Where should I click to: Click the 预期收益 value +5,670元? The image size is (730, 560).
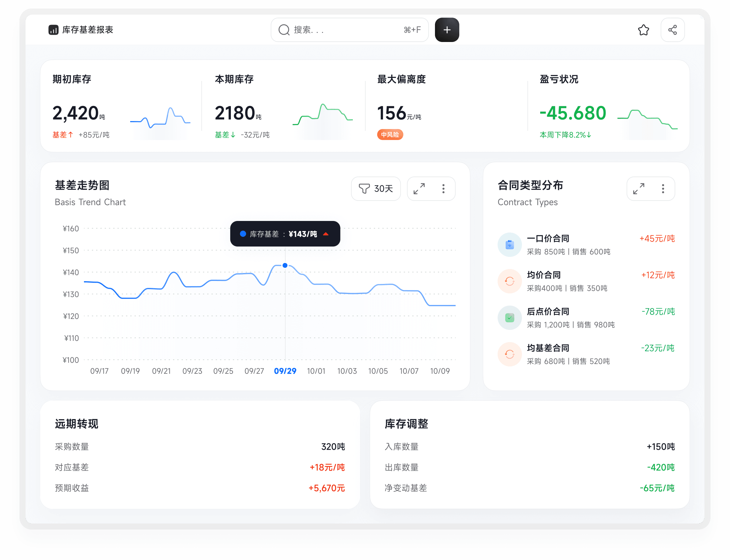(326, 488)
